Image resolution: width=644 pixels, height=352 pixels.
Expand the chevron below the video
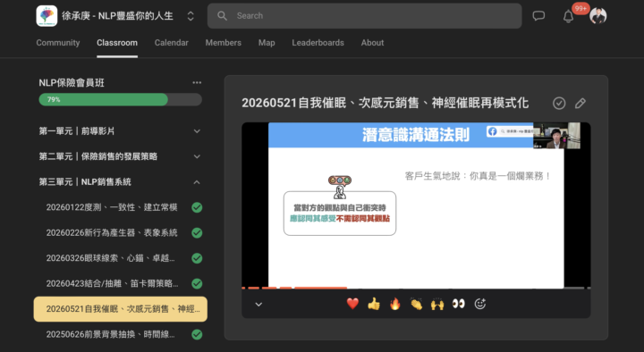[x=258, y=305]
